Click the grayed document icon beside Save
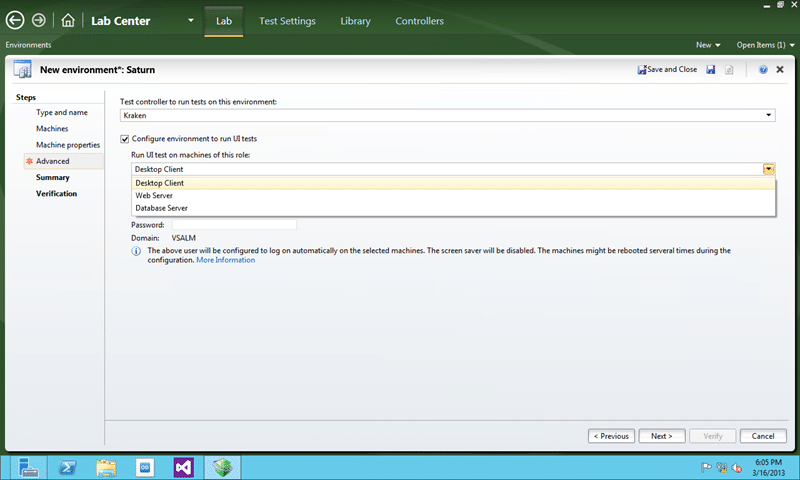The height and width of the screenshot is (480, 800). point(729,69)
